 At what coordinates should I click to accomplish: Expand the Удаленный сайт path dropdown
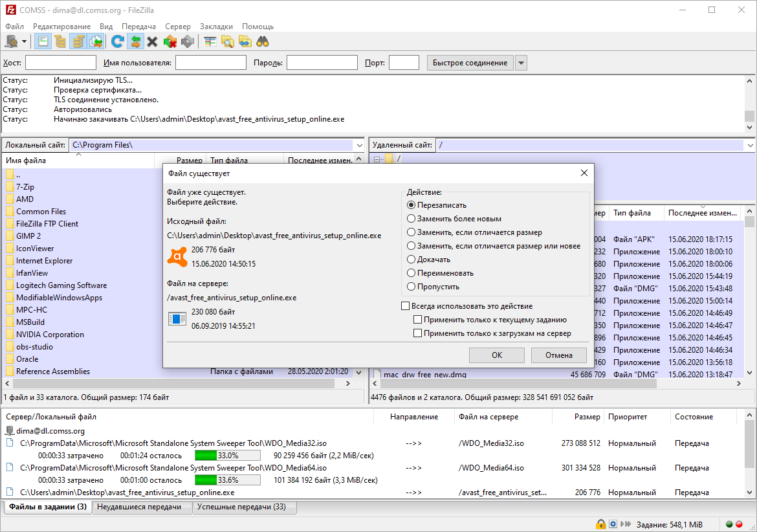pyautogui.click(x=751, y=145)
